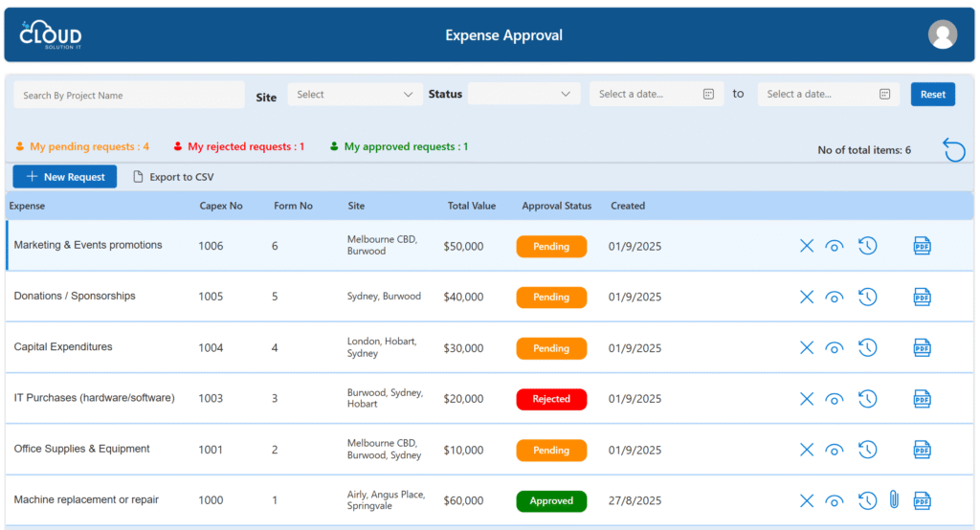The height and width of the screenshot is (530, 980).
Task: Click the refresh icon near total items
Action: tap(953, 150)
